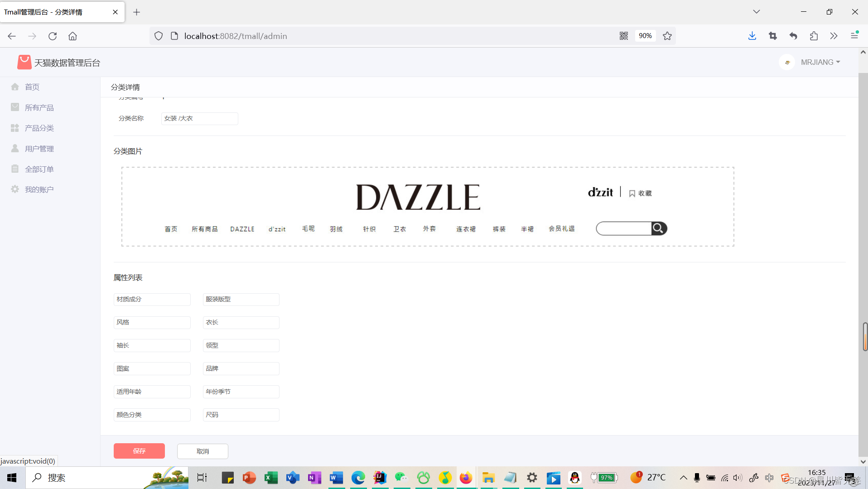The width and height of the screenshot is (868, 489).
Task: Expand the MRJIANG user dropdown
Action: (820, 62)
